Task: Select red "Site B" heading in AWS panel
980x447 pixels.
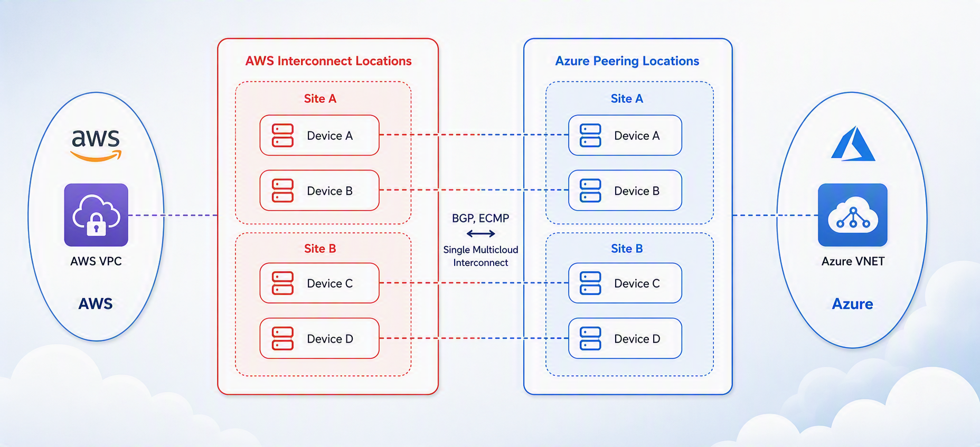Action: tap(320, 249)
